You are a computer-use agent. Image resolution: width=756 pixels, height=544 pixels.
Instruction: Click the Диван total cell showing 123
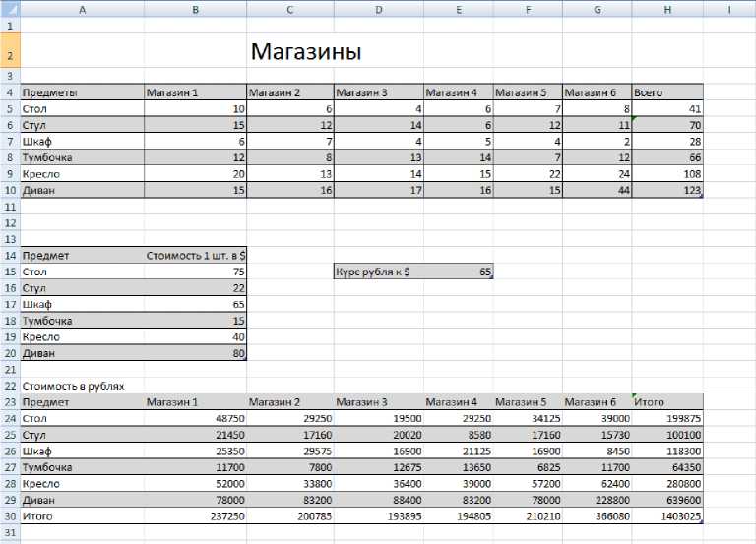(667, 190)
